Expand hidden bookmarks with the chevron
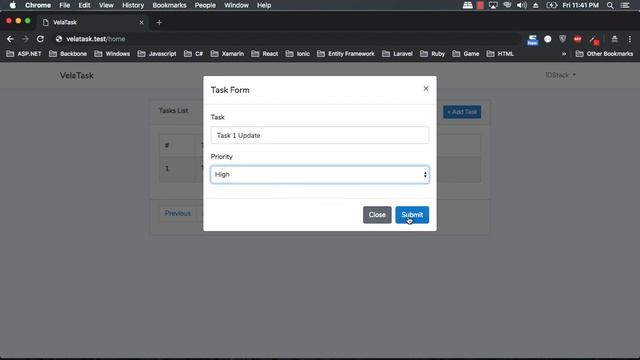The height and width of the screenshot is (360, 640). (564, 54)
